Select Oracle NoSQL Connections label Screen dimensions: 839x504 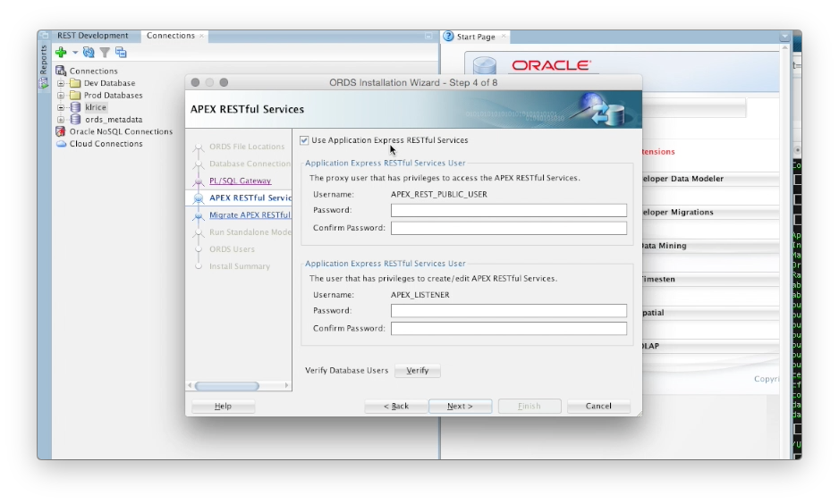pos(121,131)
